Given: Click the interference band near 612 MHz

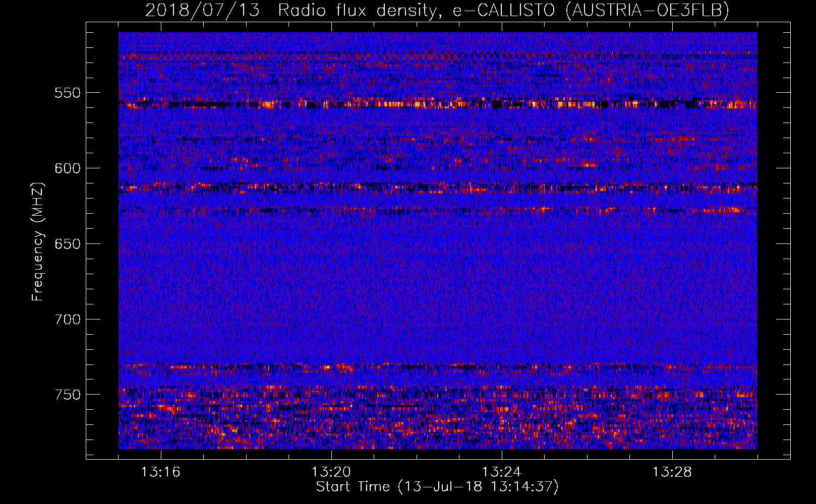Looking at the screenshot, I should pos(438,188).
